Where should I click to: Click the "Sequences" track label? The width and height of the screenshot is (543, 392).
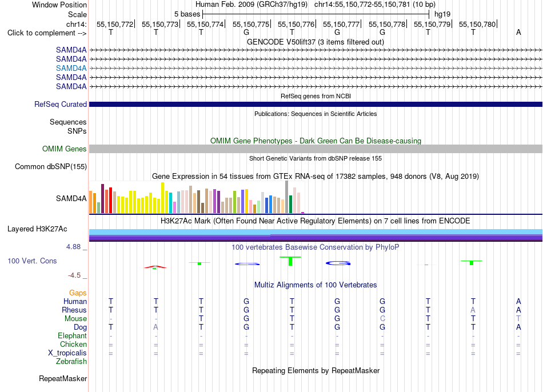[68, 122]
